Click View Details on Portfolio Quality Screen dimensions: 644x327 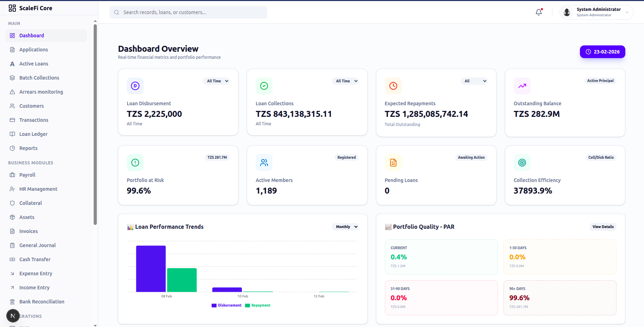(x=602, y=227)
